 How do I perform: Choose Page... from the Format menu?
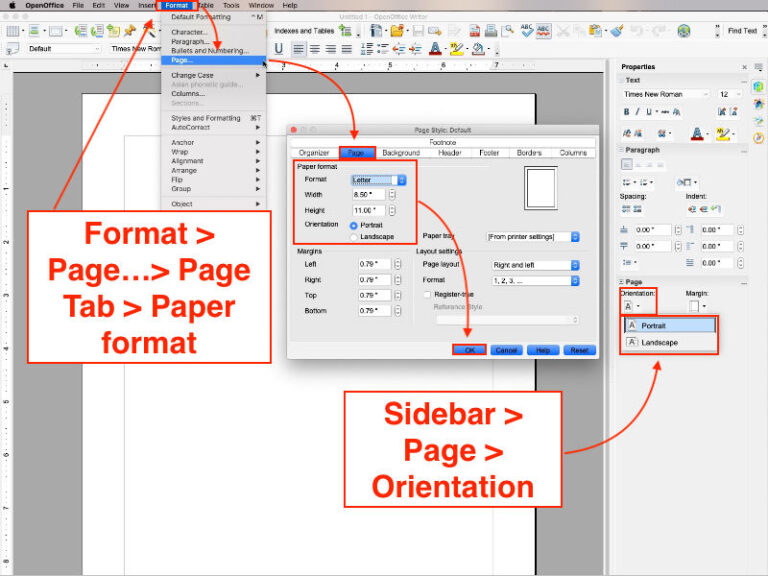pyautogui.click(x=183, y=60)
